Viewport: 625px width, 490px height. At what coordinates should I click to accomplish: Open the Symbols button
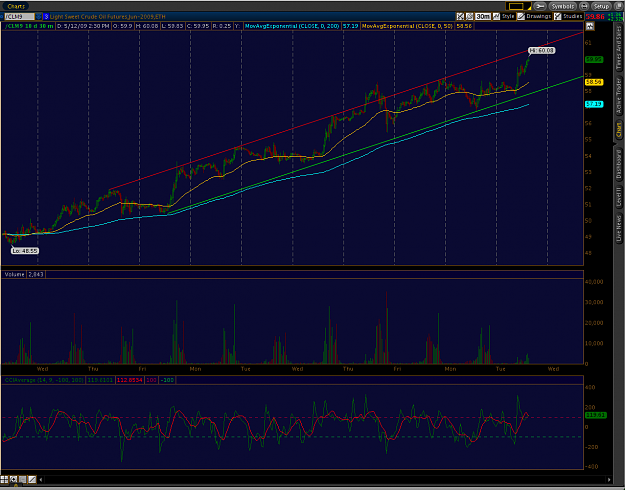(563, 6)
